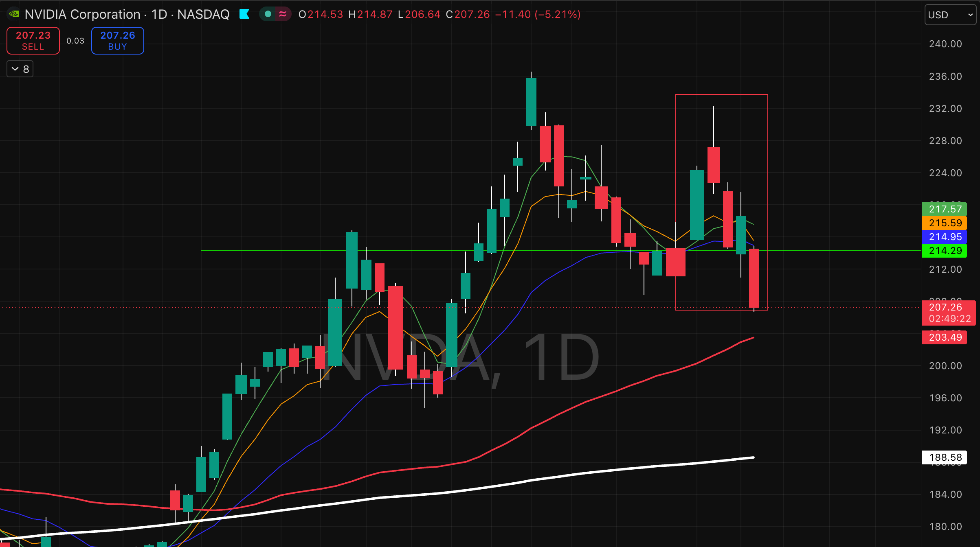The image size is (980, 547).
Task: Click the high price value 214.87
Action: click(375, 14)
